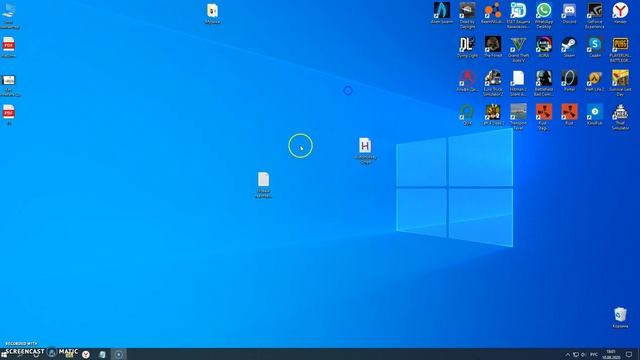Open the Skype desktop shortcut
The image size is (640, 360).
[x=595, y=47]
